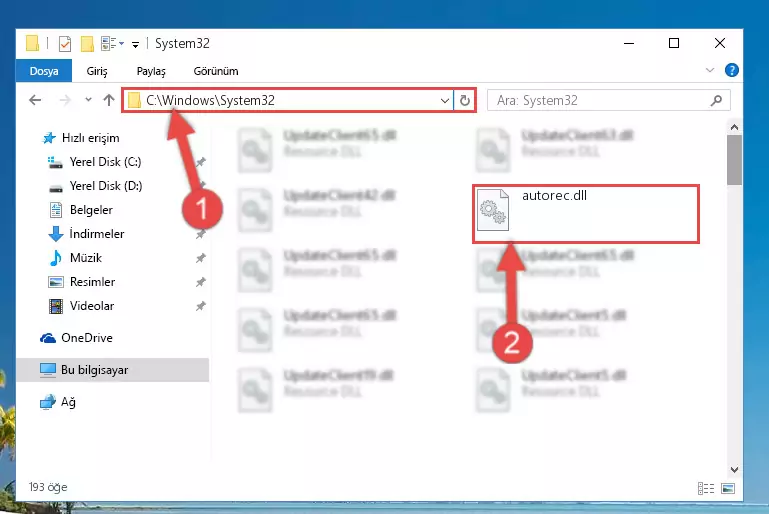Select Hızlı erişim in navigation pane
The height and width of the screenshot is (514, 769).
coord(81,138)
